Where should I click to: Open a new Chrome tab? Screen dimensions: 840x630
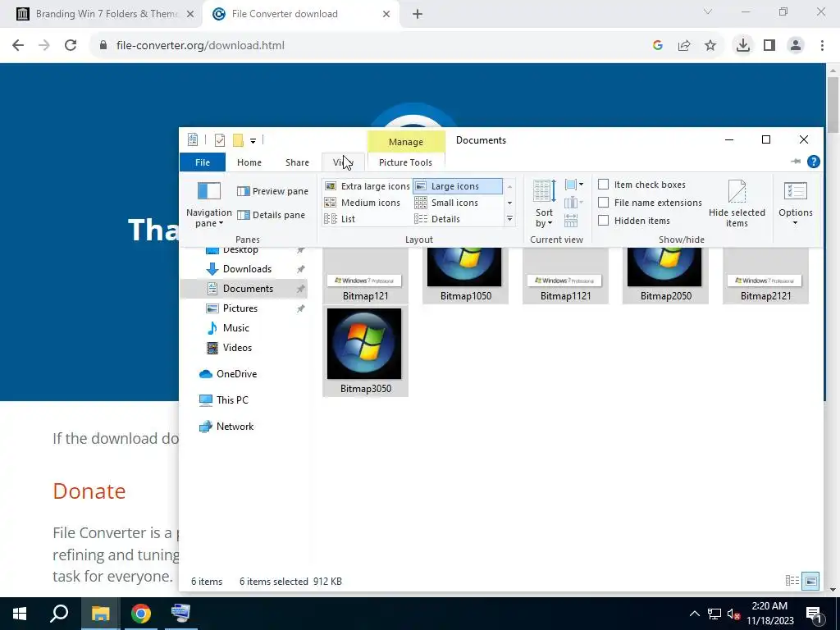tap(418, 14)
